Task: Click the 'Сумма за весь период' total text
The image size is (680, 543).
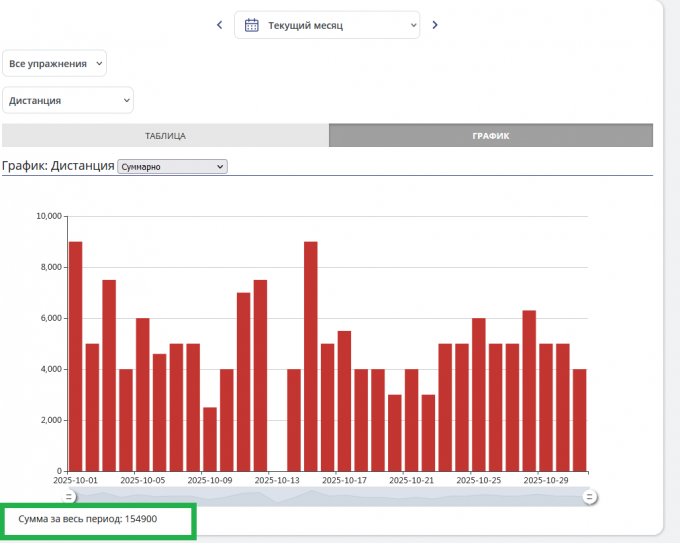Action: [x=88, y=520]
